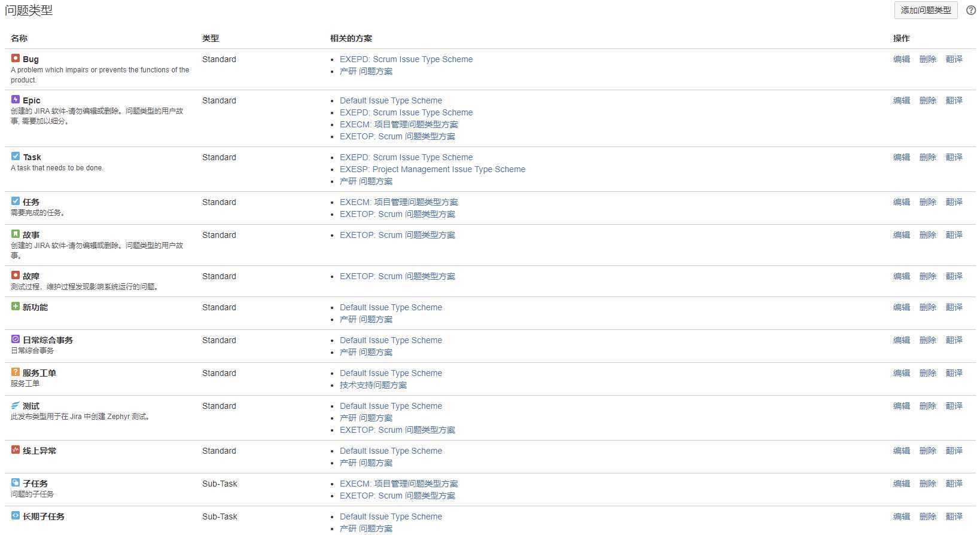Click the orange 服务工单 question mark icon

16,372
